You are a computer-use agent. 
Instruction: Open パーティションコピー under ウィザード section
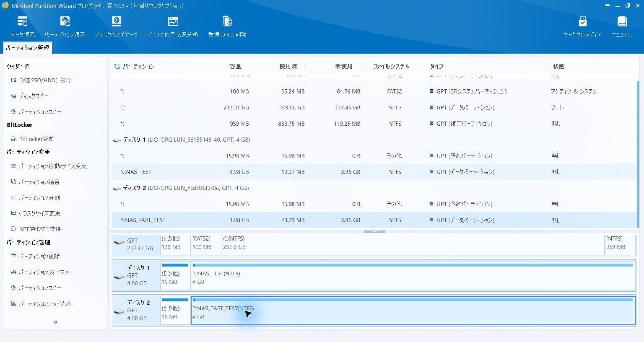click(x=36, y=112)
